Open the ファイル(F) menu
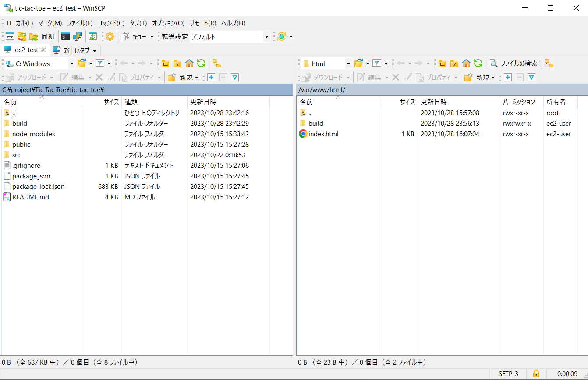Viewport: 588px width, 380px height. pos(80,23)
